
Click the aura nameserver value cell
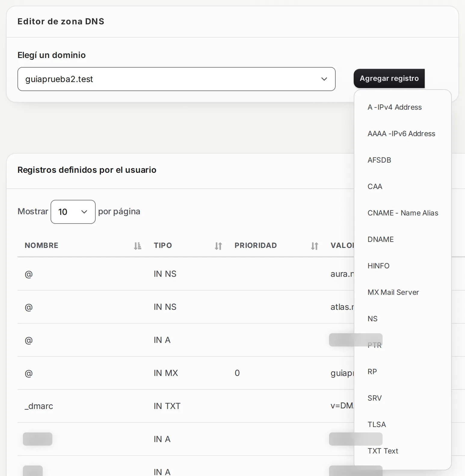pyautogui.click(x=342, y=274)
